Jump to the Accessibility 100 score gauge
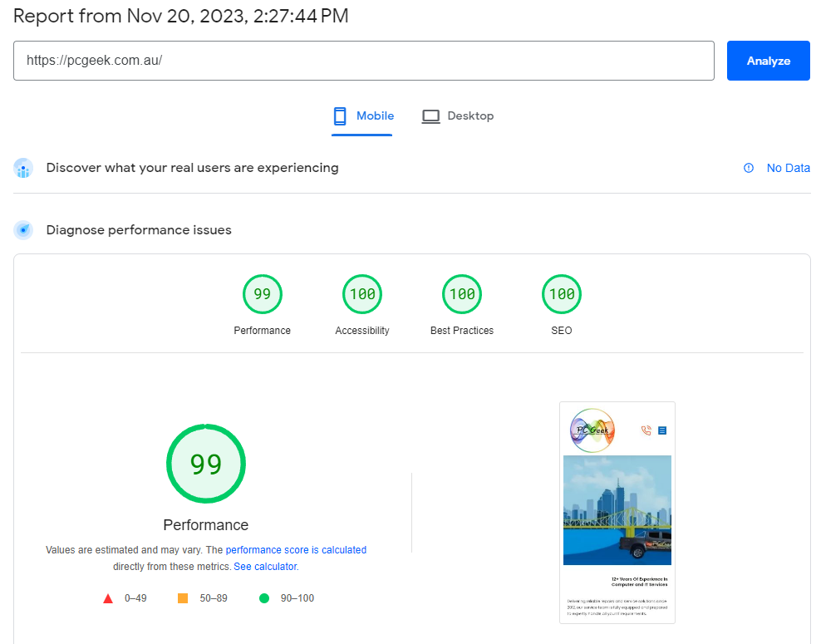The image size is (816, 644). tap(362, 294)
